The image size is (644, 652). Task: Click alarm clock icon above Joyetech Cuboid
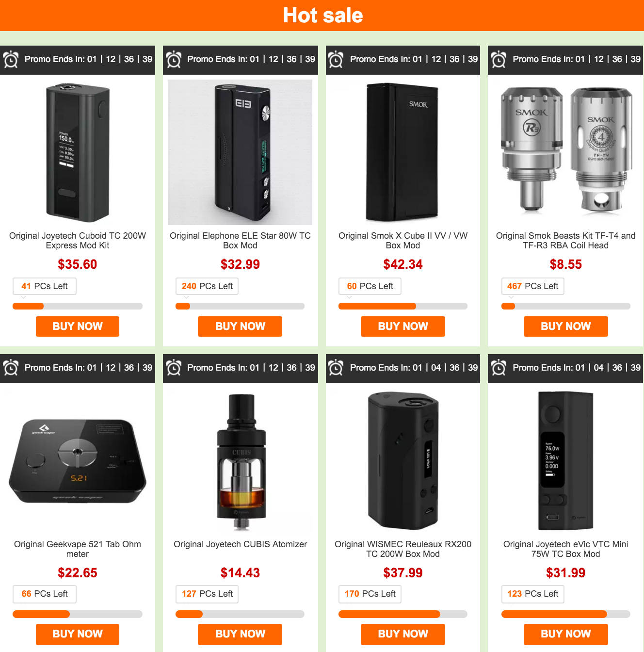[11, 59]
